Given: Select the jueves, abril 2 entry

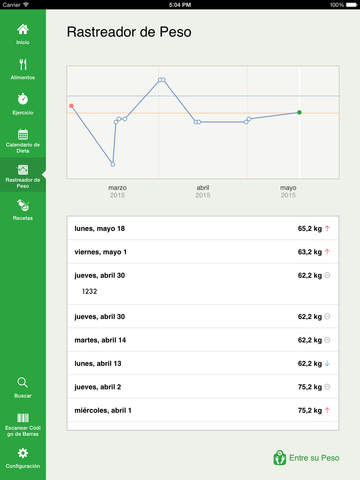Looking at the screenshot, I should click(203, 387).
